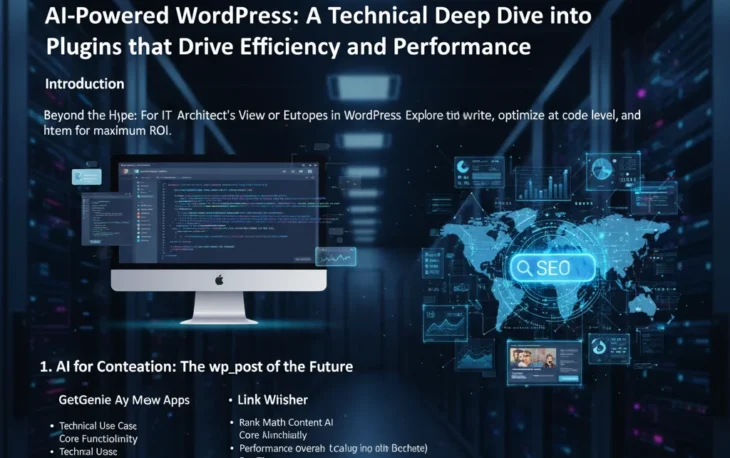Click the 'AI for Conteation' section heading
The image size is (730, 458).
pos(196,367)
